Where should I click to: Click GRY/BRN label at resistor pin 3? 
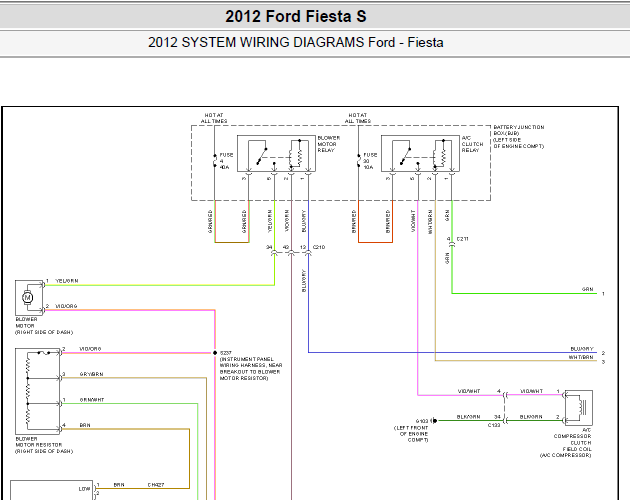tap(91, 374)
